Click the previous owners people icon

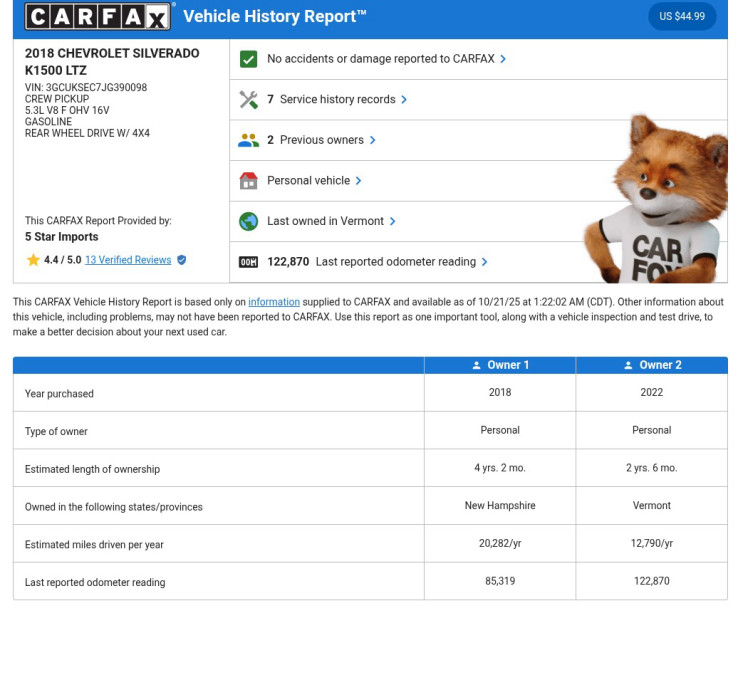249,140
